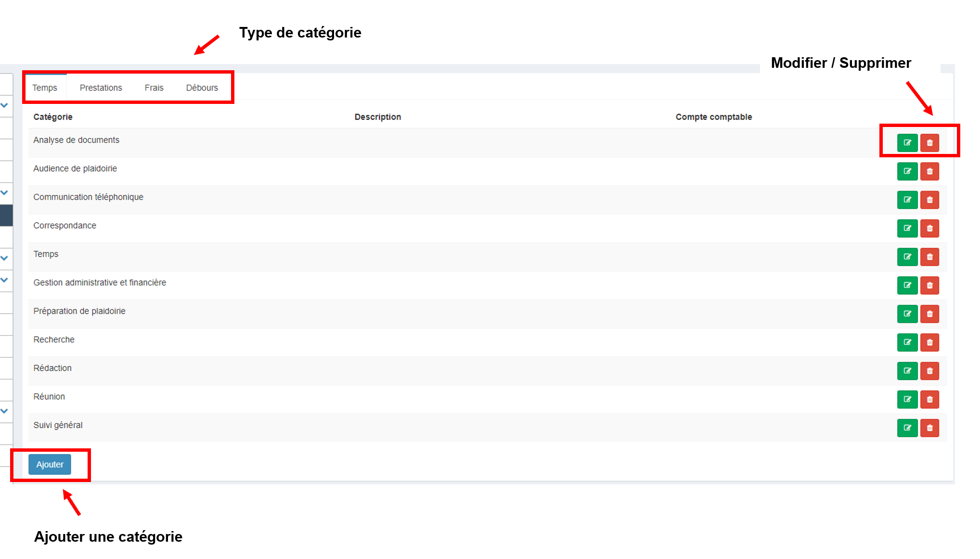Edit the Audience de plaidoirie category
Image resolution: width=980 pixels, height=559 pixels.
click(x=907, y=171)
